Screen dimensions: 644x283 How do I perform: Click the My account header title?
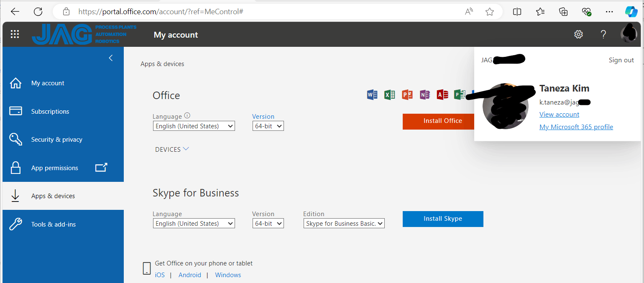click(x=176, y=35)
